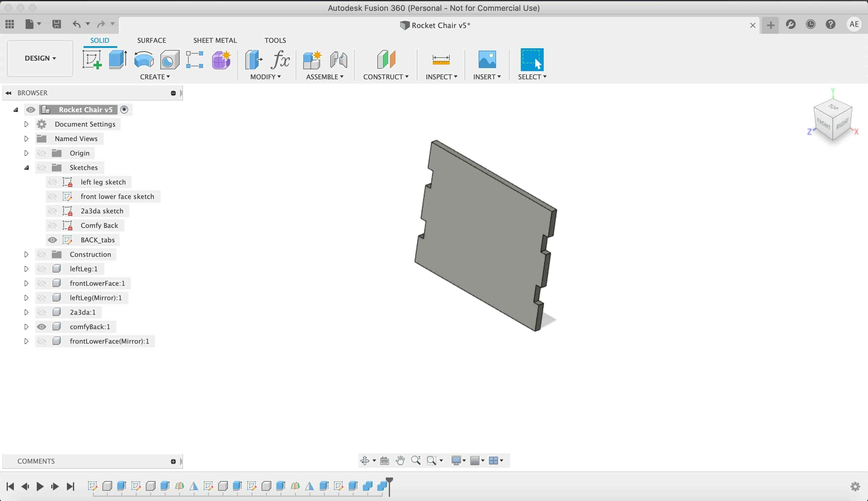Expand comfyBack:1 component
This screenshot has height=501, width=868.
pos(26,326)
